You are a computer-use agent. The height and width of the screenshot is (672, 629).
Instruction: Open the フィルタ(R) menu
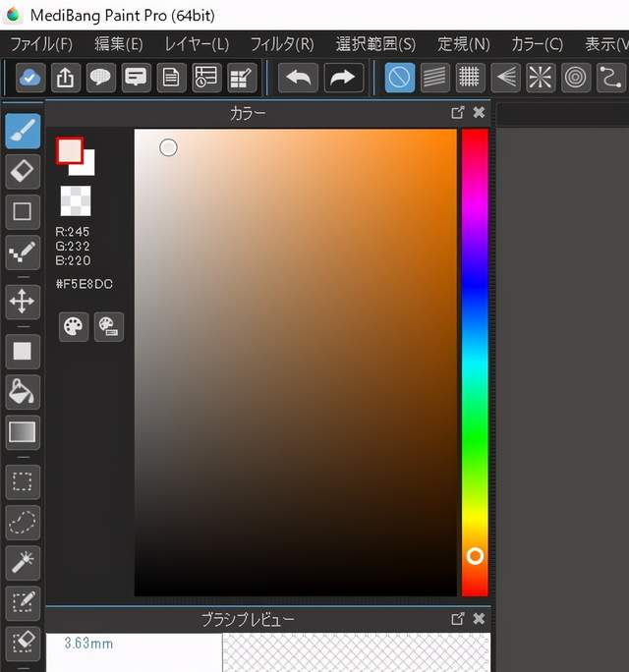pos(282,44)
